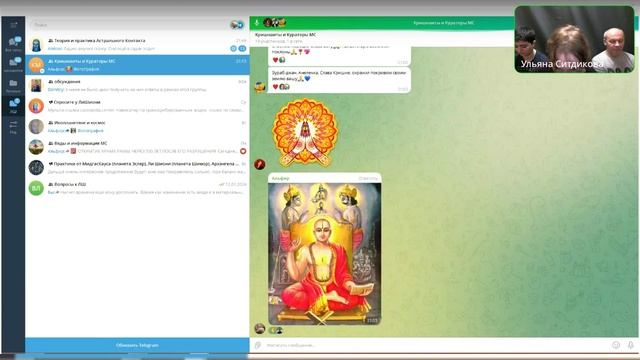This screenshot has height=360, width=640.
Task: Click the red avatar beside the sticker message
Action: tap(260, 164)
